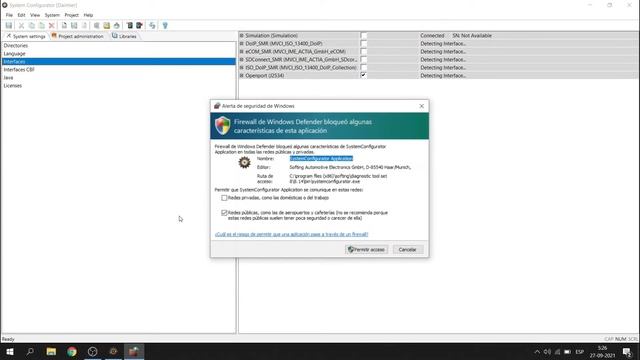Click the yellow folder toolbar icon
The width and height of the screenshot is (640, 360).
click(x=107, y=25)
